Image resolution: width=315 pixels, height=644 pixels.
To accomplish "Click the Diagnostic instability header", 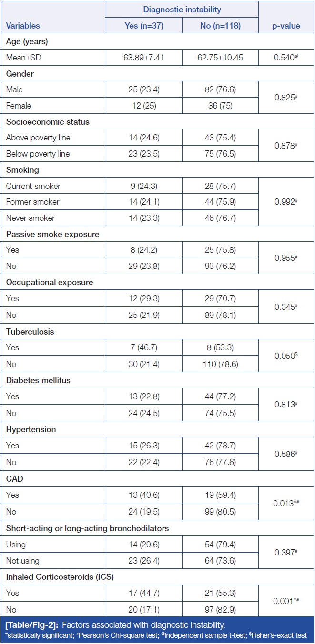I will pos(182,10).
